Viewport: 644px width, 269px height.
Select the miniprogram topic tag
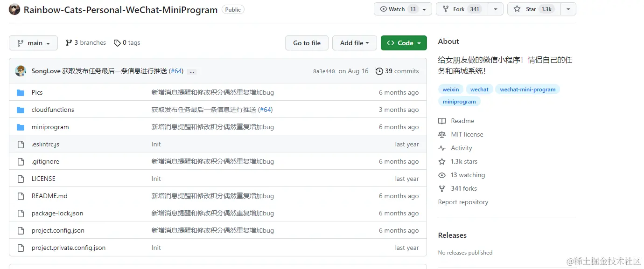[459, 102]
